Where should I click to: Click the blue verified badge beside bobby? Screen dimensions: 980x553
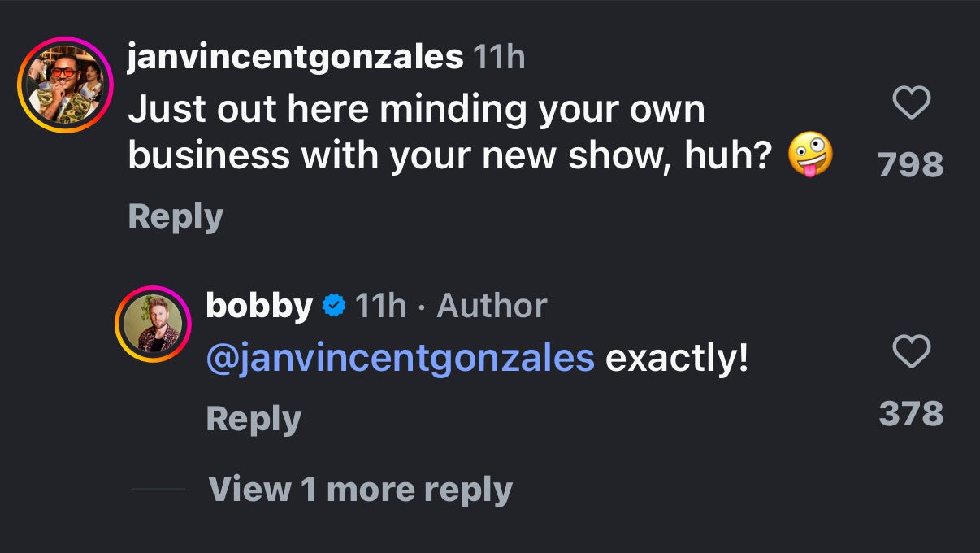tap(333, 307)
